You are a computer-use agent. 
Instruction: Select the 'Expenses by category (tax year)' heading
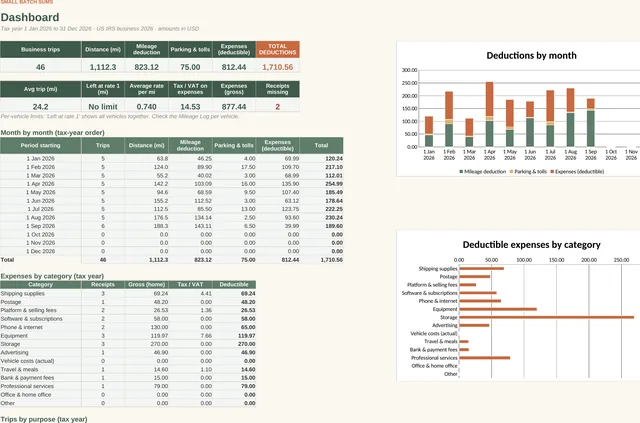52,276
